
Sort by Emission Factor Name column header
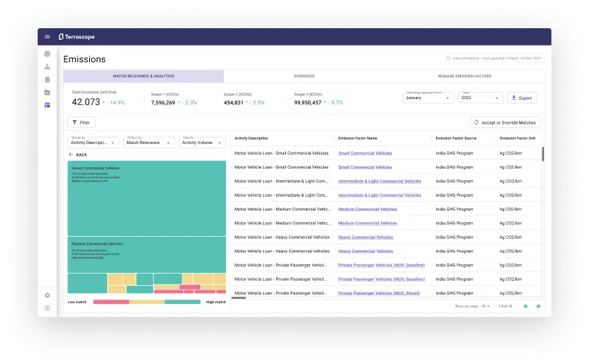pyautogui.click(x=358, y=138)
